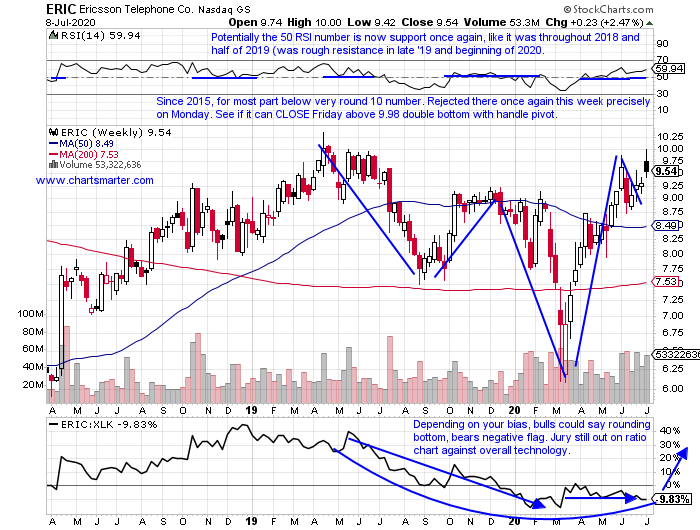Click the 7.53 MA(200) price tag
700x530 pixels.
pyautogui.click(x=666, y=282)
